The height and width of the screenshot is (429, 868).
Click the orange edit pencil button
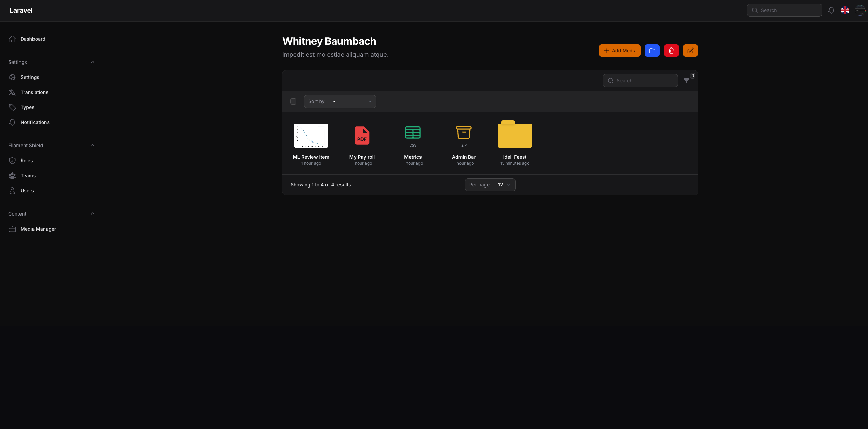pyautogui.click(x=690, y=51)
